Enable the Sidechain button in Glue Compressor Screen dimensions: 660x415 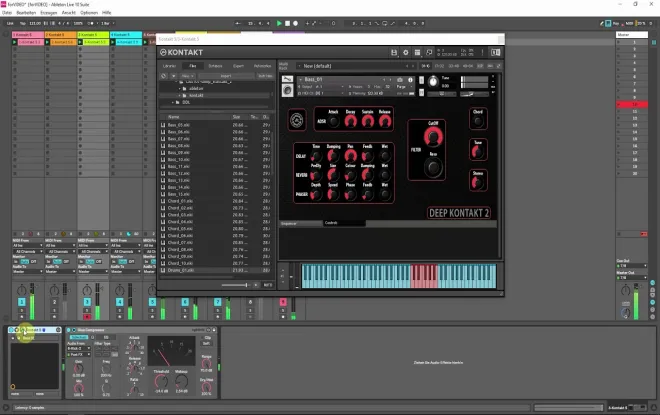click(x=78, y=338)
